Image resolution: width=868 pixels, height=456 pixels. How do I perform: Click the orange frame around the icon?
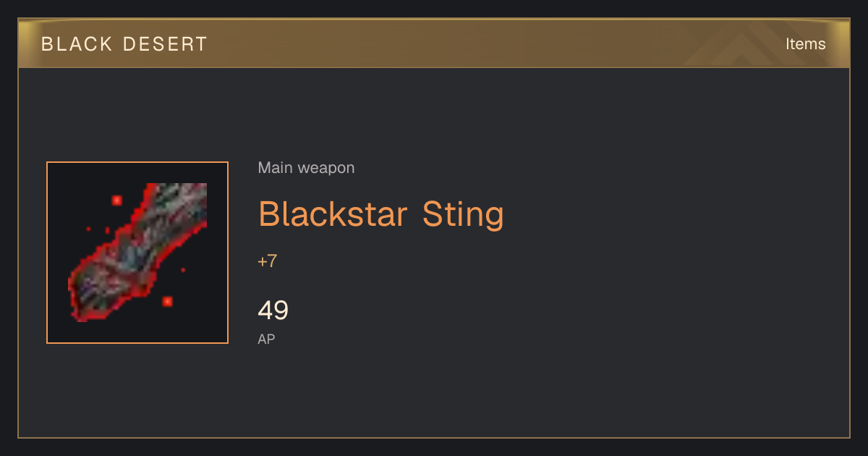click(x=137, y=163)
